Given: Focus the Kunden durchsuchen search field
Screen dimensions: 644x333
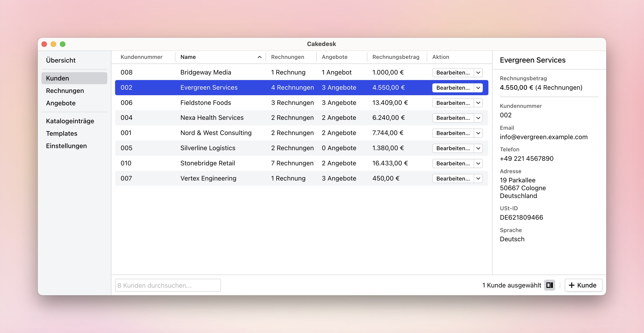Looking at the screenshot, I should click(x=168, y=285).
